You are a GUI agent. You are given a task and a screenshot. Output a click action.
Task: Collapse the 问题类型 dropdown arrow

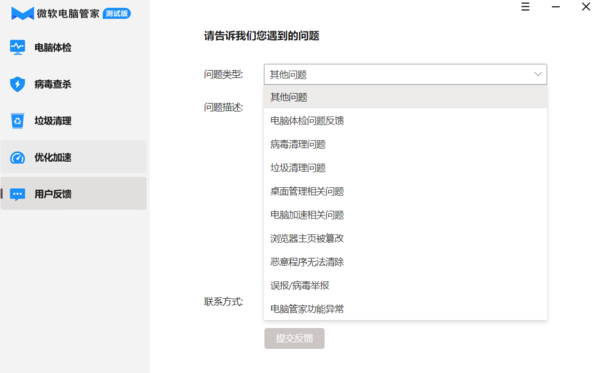538,74
